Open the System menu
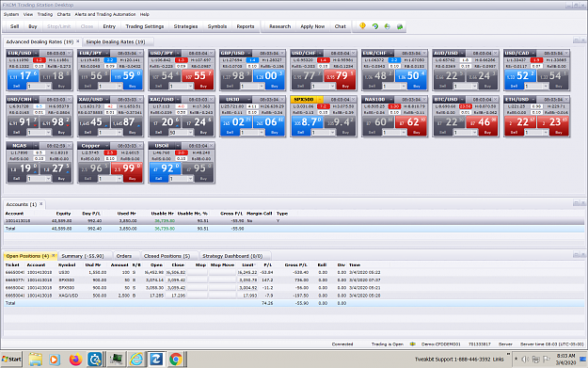 click(11, 14)
